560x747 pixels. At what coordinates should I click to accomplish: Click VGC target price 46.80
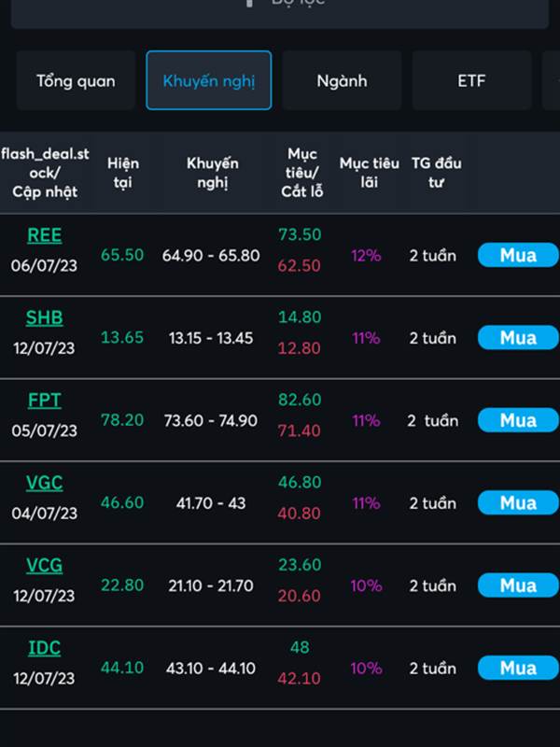[300, 482]
